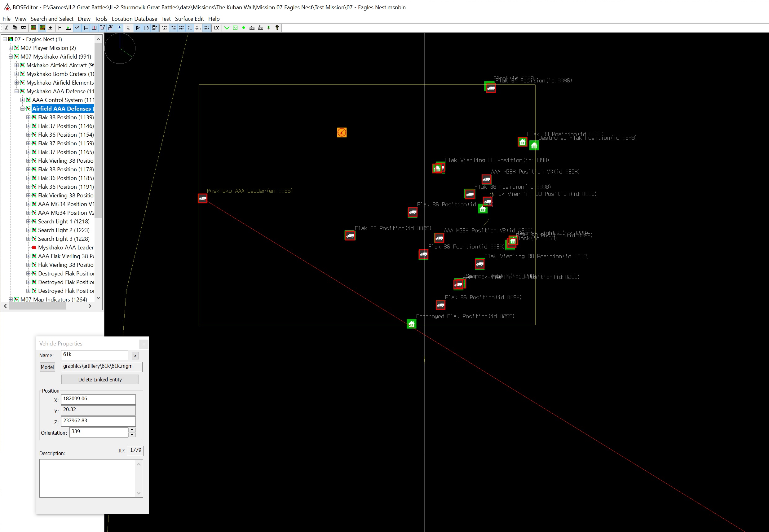This screenshot has height=532, width=769.
Task: Click the Cut scissors toolbar icon
Action: point(6,28)
